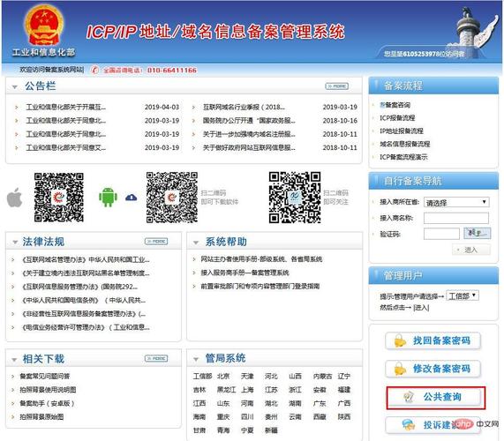The image size is (504, 441).
Task: Open 备案助手（安卓版） download
Action: [47, 403]
